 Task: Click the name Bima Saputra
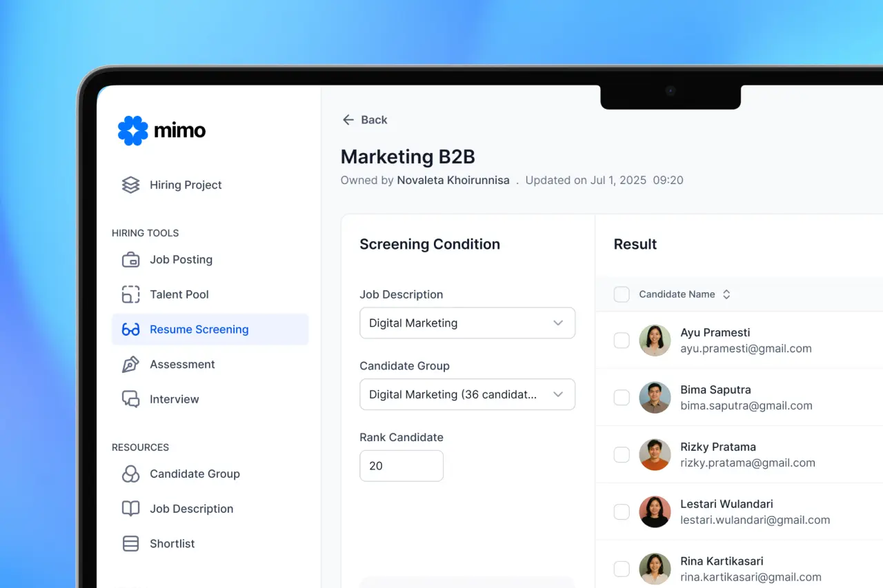point(715,390)
